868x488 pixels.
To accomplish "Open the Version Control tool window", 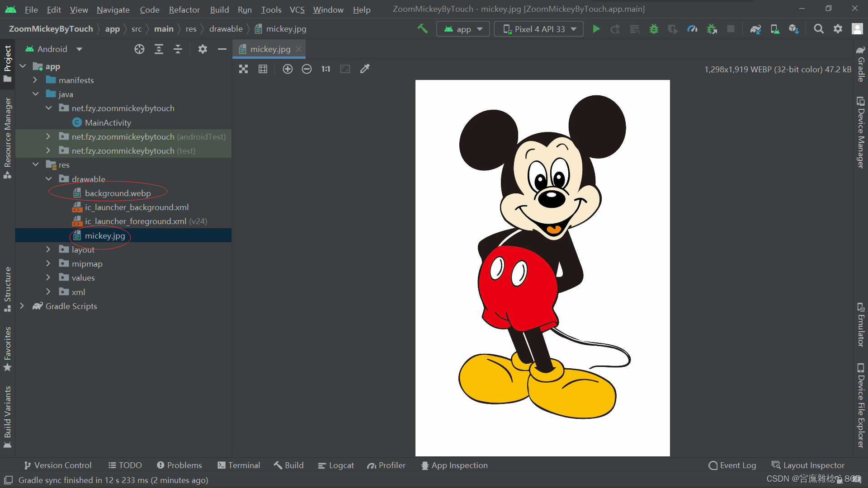I will (57, 465).
